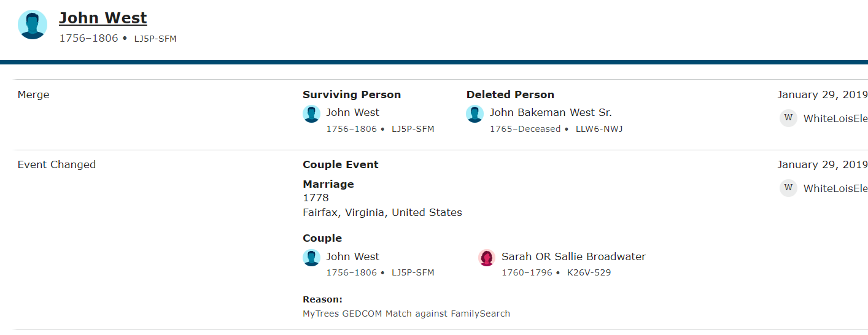Open WhiteLoisEle name in Event Changed row

click(x=835, y=188)
